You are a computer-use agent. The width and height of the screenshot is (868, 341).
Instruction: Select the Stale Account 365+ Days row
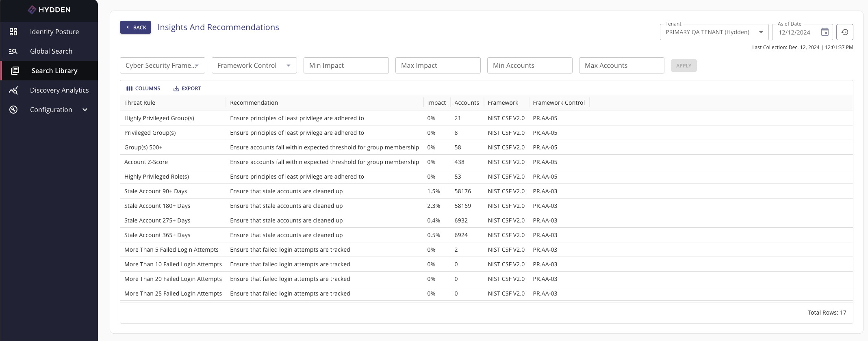(486, 235)
